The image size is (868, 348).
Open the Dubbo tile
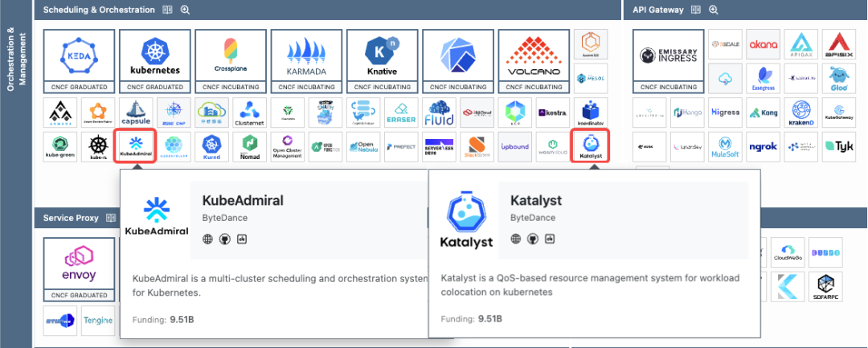(825, 252)
